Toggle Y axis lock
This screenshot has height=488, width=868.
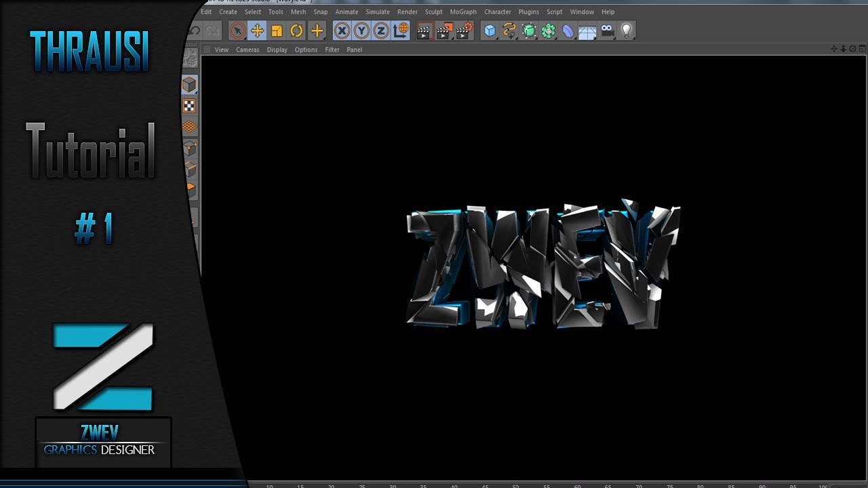pyautogui.click(x=362, y=30)
